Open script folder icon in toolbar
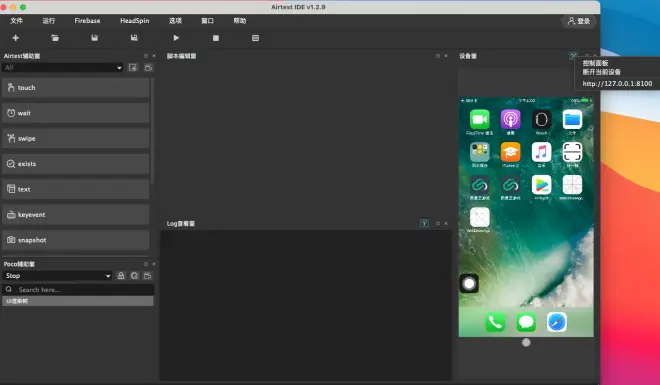Viewport: 660px width, 385px height. (x=55, y=38)
